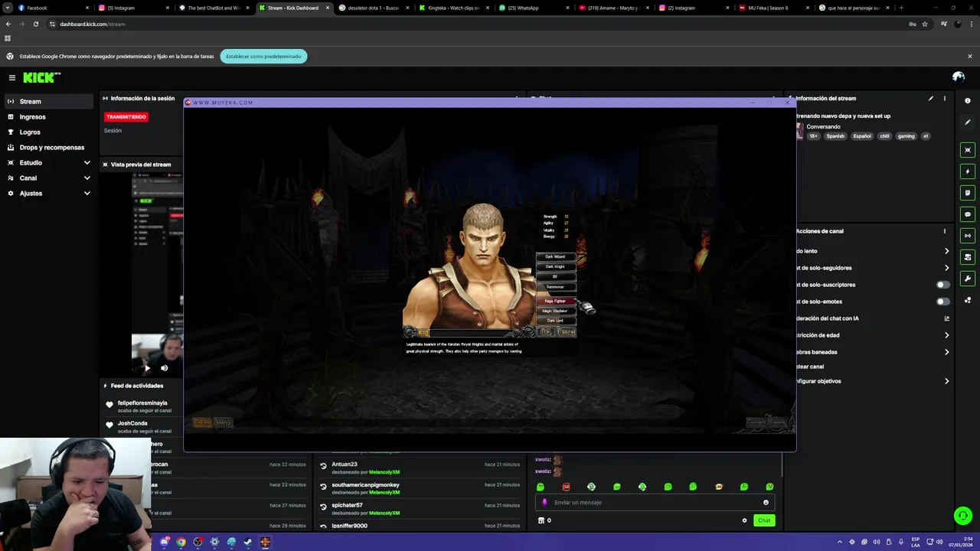Open chat AI moderation stats icon
980x551 pixels.
947,318
